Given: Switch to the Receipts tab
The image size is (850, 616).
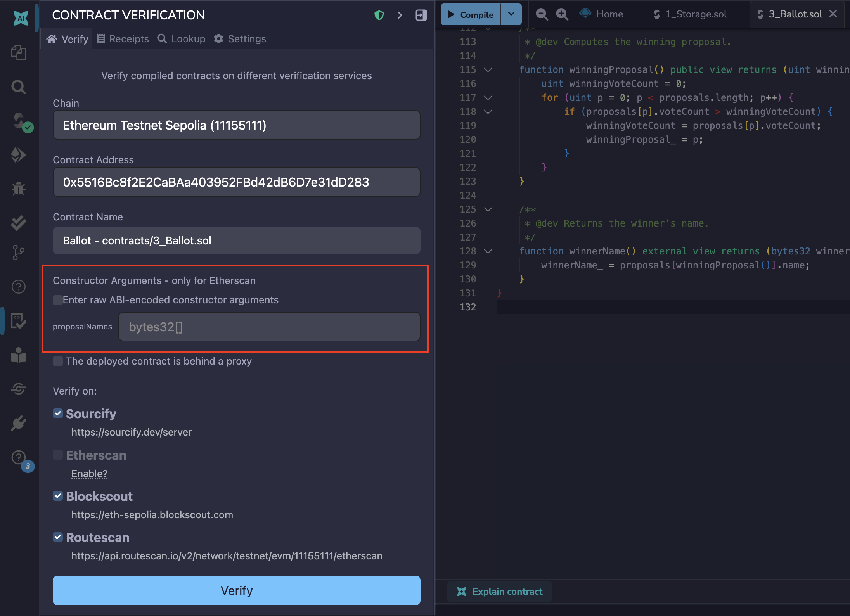Looking at the screenshot, I should click(x=123, y=39).
